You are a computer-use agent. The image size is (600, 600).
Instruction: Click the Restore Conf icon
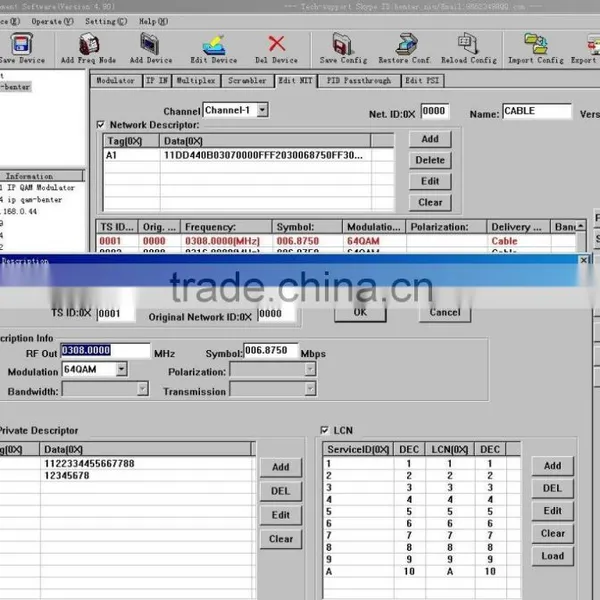[406, 44]
